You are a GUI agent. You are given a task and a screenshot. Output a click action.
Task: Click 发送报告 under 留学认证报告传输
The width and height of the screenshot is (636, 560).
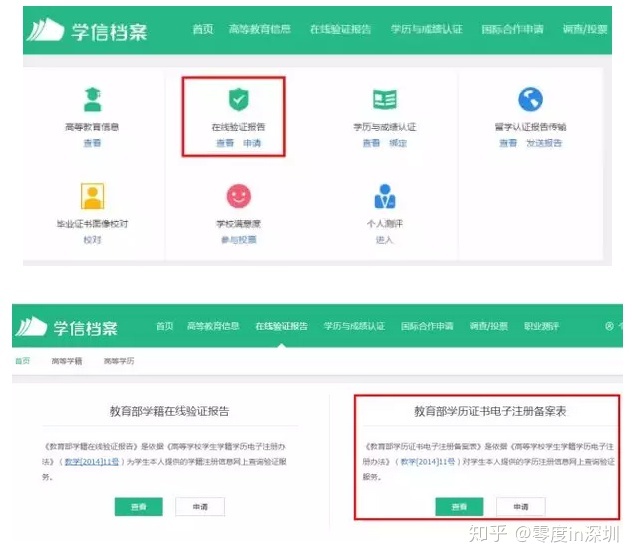pos(544,143)
